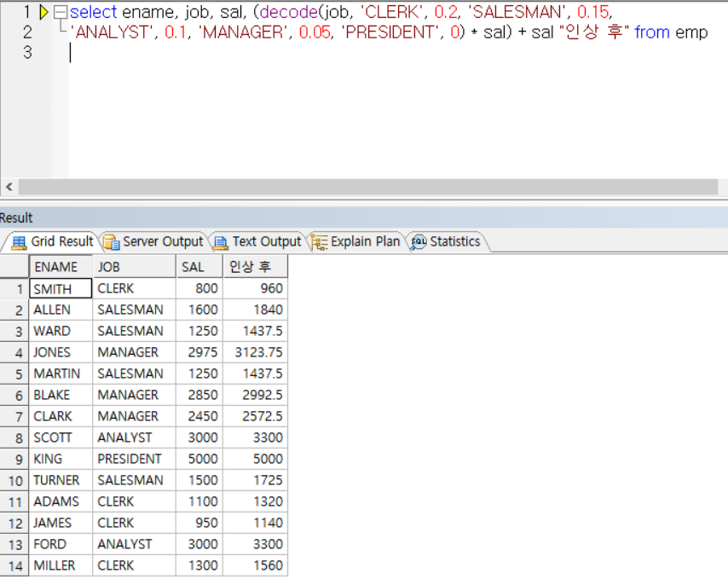Select the BLAKE cell
Viewport: 728px width, 579px height.
pos(61,395)
